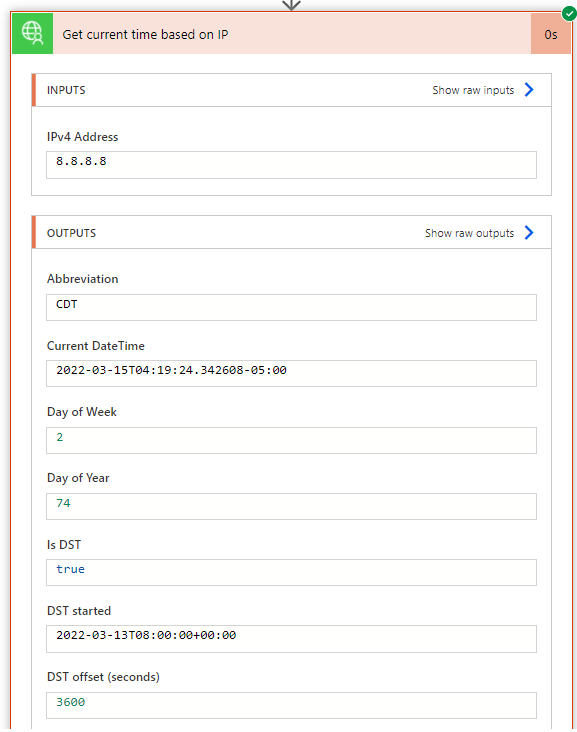Click the green success checkmark badge
Screen dimensions: 577x732
(569, 14)
